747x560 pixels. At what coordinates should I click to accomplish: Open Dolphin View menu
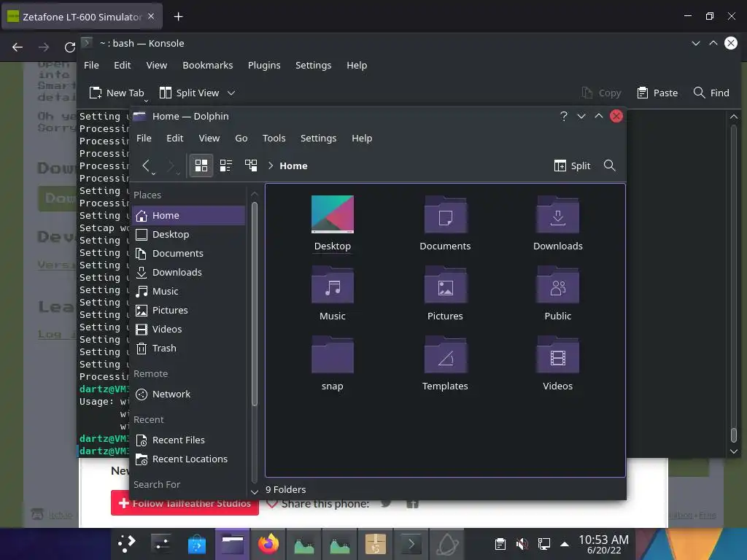pyautogui.click(x=209, y=138)
